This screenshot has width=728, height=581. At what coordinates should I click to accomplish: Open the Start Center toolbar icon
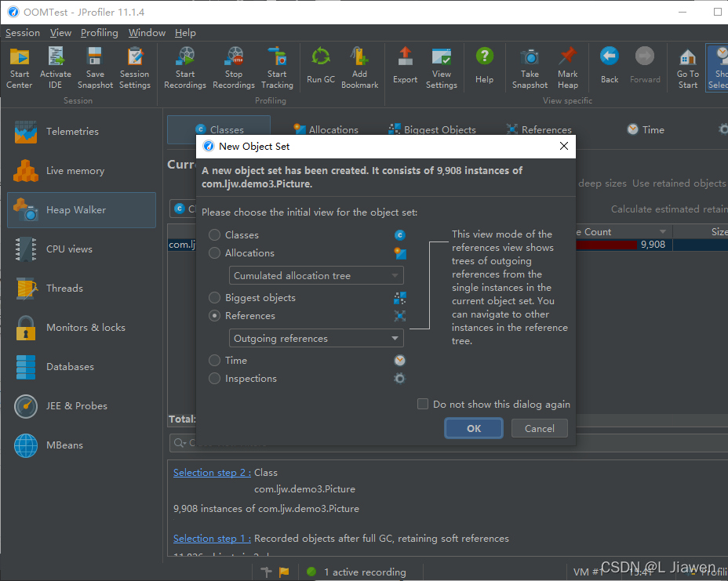20,67
